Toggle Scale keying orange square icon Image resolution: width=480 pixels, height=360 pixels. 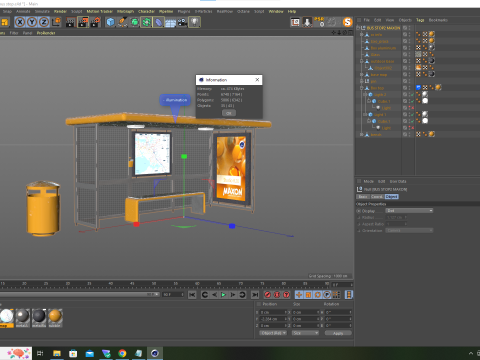pos(308,295)
